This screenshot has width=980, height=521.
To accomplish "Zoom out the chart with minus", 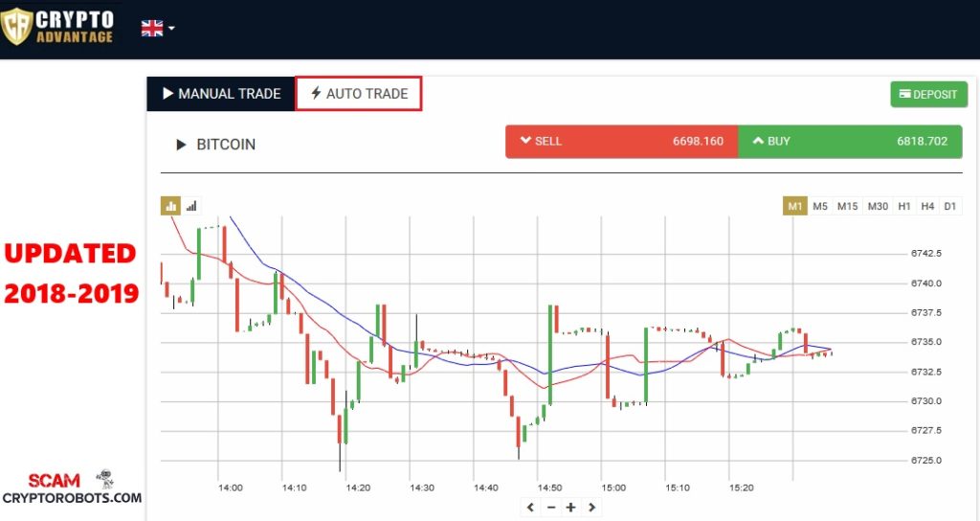I will click(x=551, y=508).
